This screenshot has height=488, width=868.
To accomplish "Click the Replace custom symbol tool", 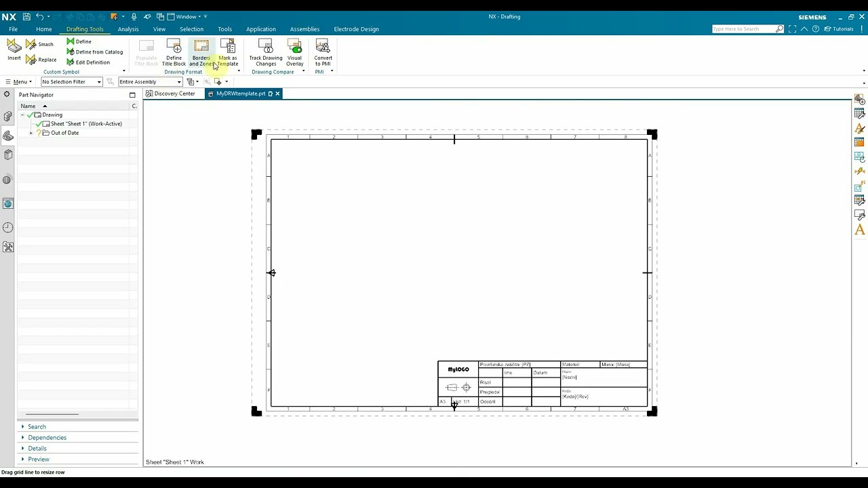I will [41, 60].
